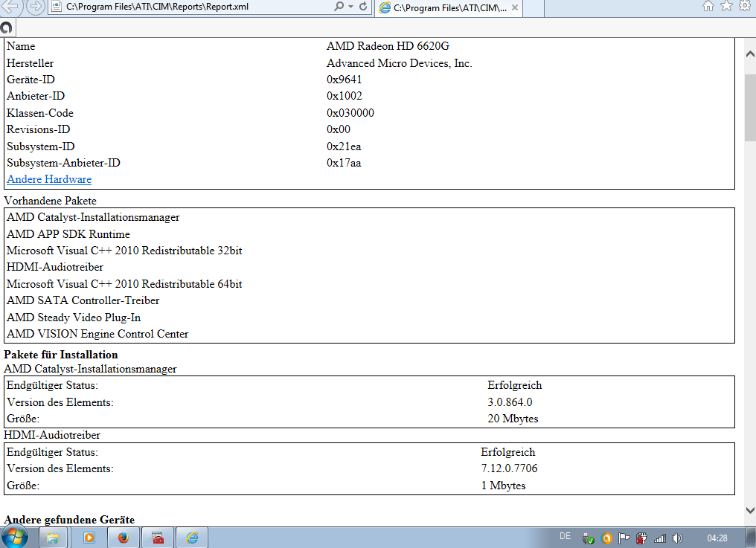Open the Windows Start menu
This screenshot has width=756, height=548.
[14, 536]
